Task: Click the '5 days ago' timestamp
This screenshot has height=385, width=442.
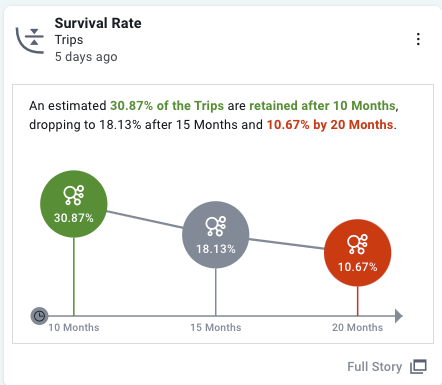Action: point(86,57)
